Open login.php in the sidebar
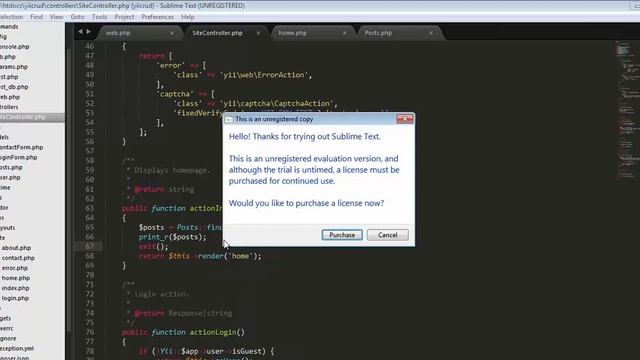The width and height of the screenshot is (640, 360). tap(15, 298)
